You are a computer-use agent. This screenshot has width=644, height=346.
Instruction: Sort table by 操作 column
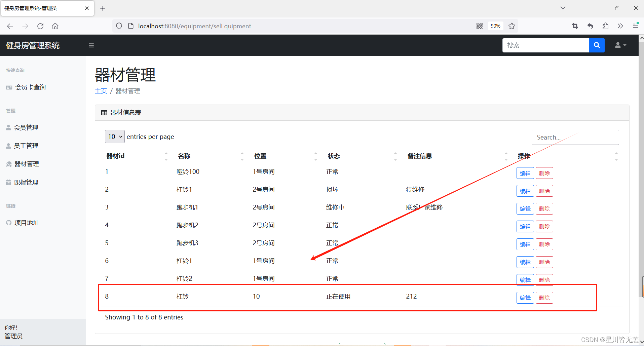coord(568,156)
